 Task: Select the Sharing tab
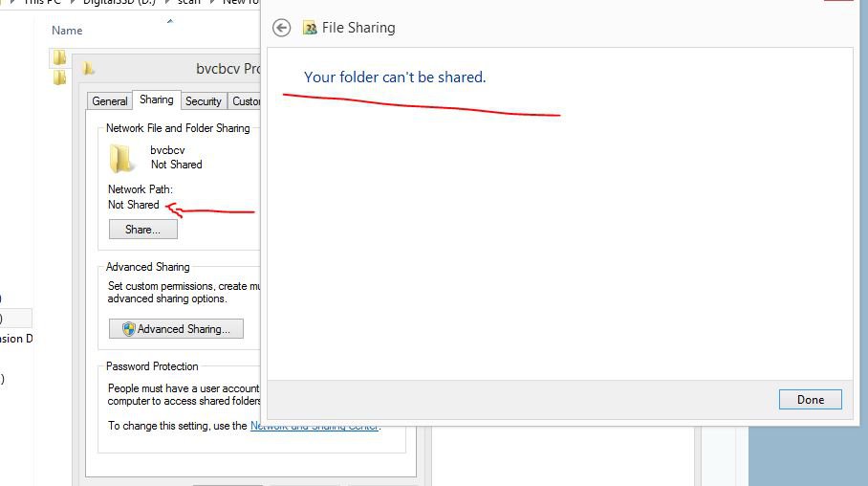pos(156,99)
